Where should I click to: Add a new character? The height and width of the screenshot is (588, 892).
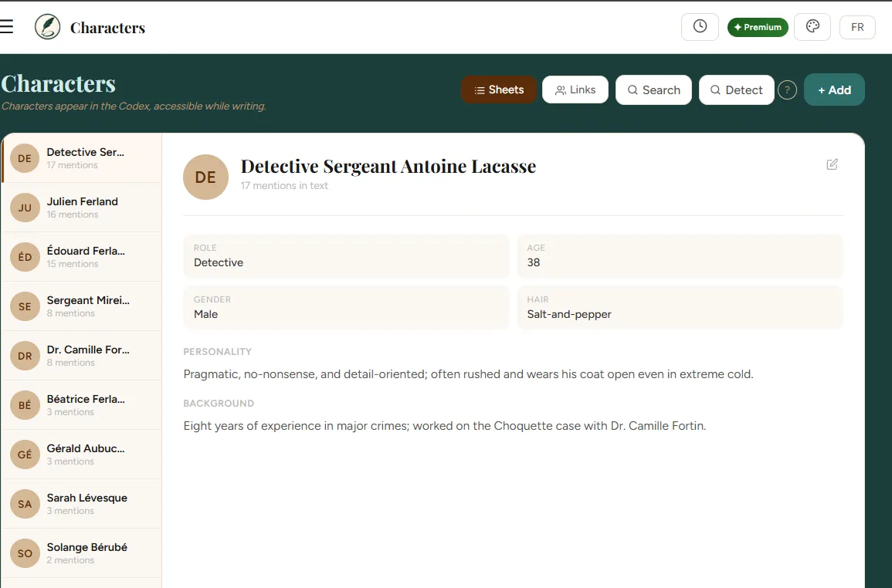coord(834,90)
